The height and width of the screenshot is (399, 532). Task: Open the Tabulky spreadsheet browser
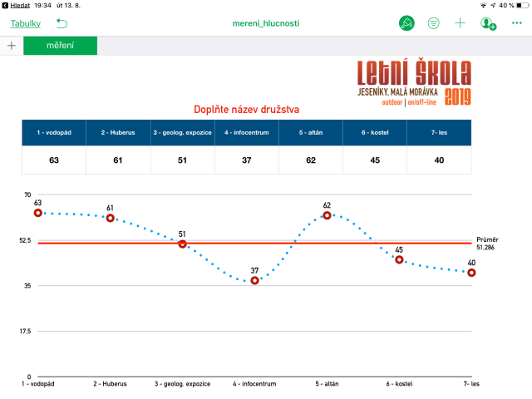[25, 23]
